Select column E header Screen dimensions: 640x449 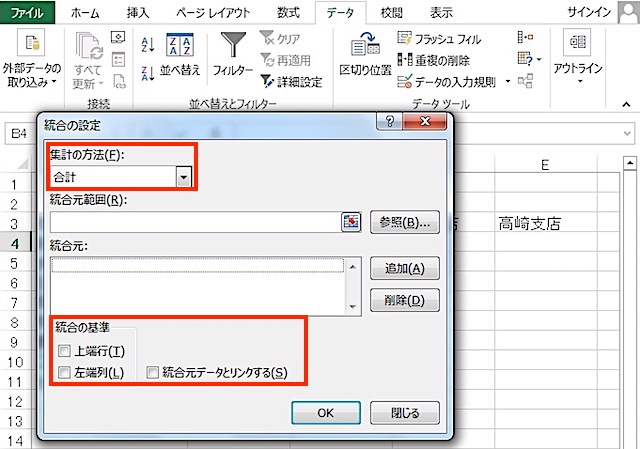click(545, 164)
